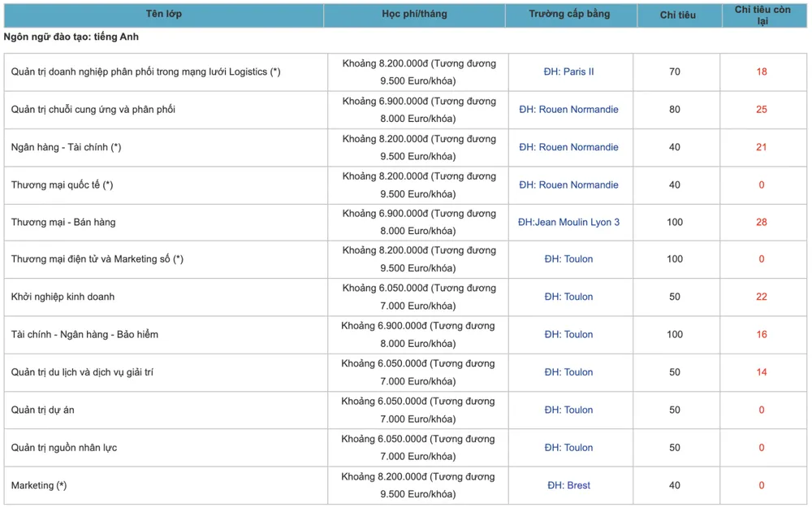Open Toulon link in Khởi nghiệp kinh doanh row
The width and height of the screenshot is (812, 508).
point(568,297)
